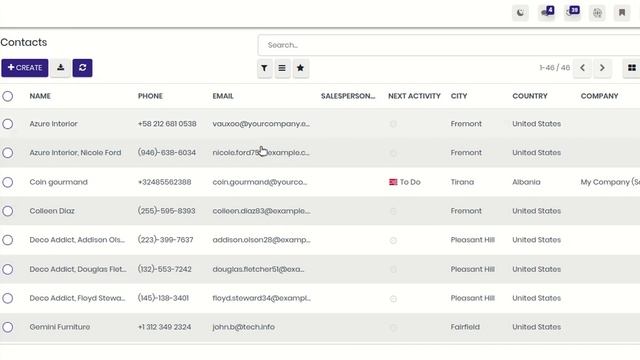Click the Albania country cell

tap(526, 182)
